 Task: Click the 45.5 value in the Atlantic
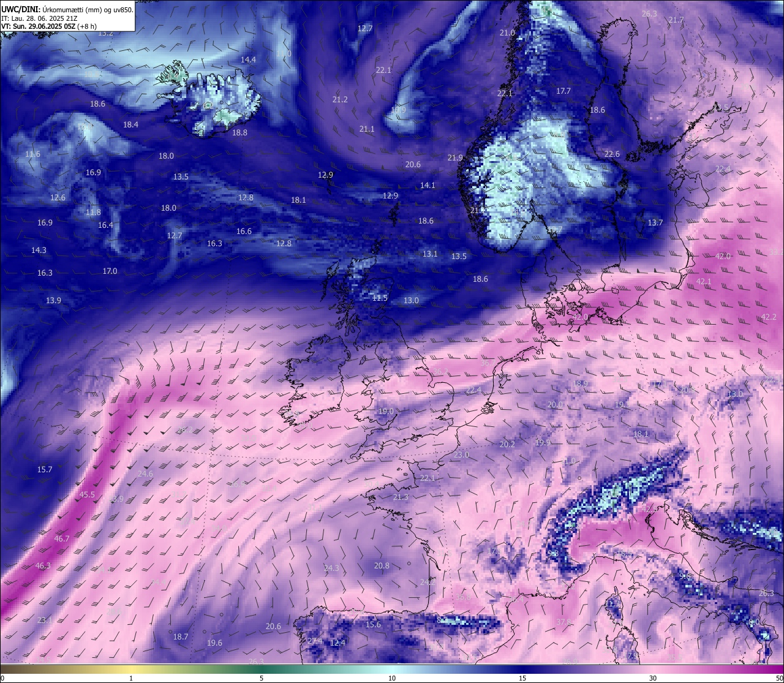click(87, 494)
